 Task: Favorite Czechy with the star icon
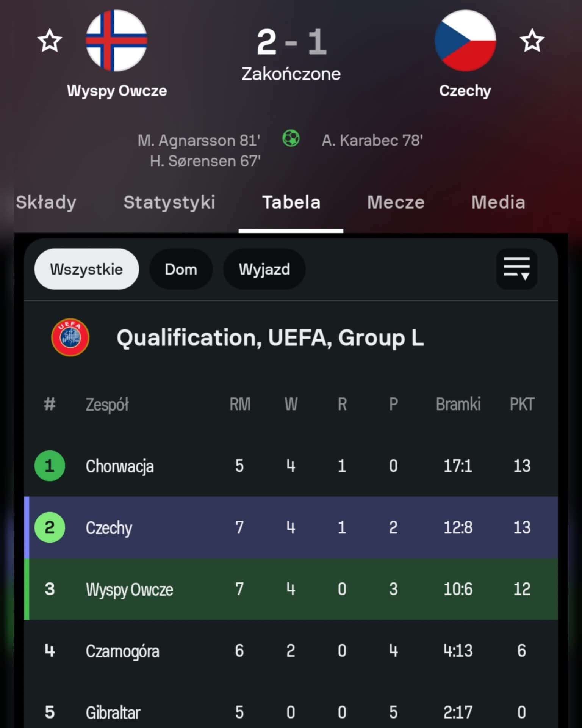532,41
